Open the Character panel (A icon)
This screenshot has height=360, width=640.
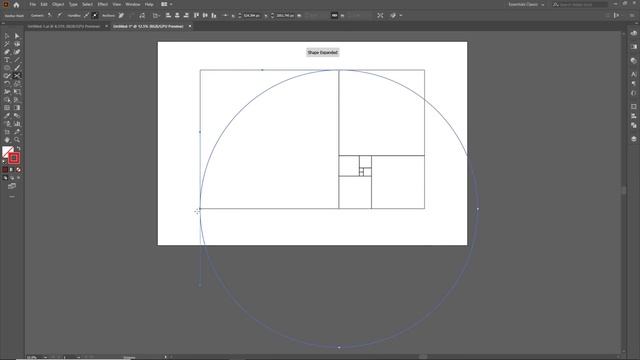[633, 74]
